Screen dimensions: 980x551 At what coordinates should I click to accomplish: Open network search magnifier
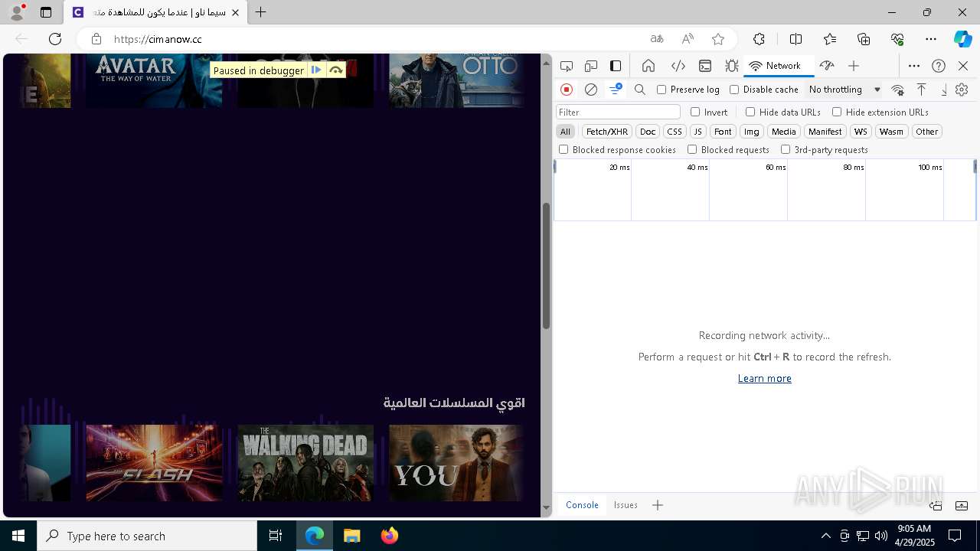640,90
